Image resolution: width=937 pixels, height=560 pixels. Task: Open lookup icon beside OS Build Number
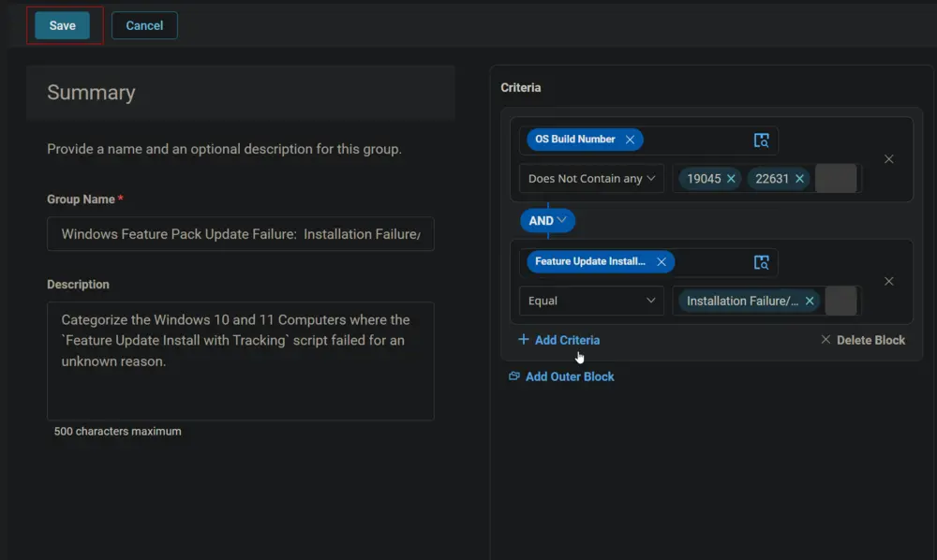(761, 140)
